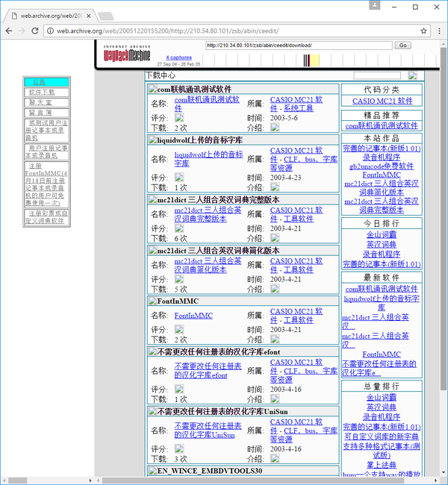Click 介绍 image icon for FontInMMC entry
The image size is (448, 485).
275,339
